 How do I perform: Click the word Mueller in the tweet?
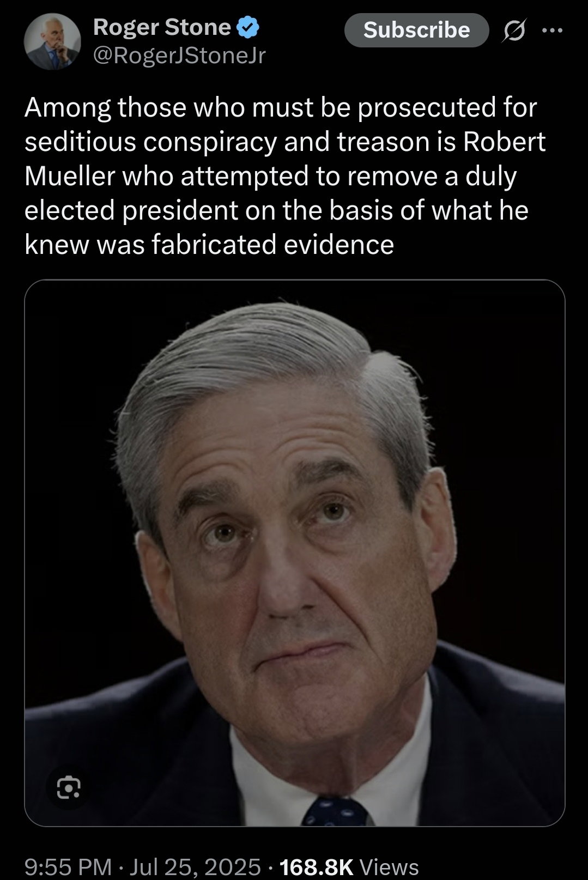click(x=70, y=176)
